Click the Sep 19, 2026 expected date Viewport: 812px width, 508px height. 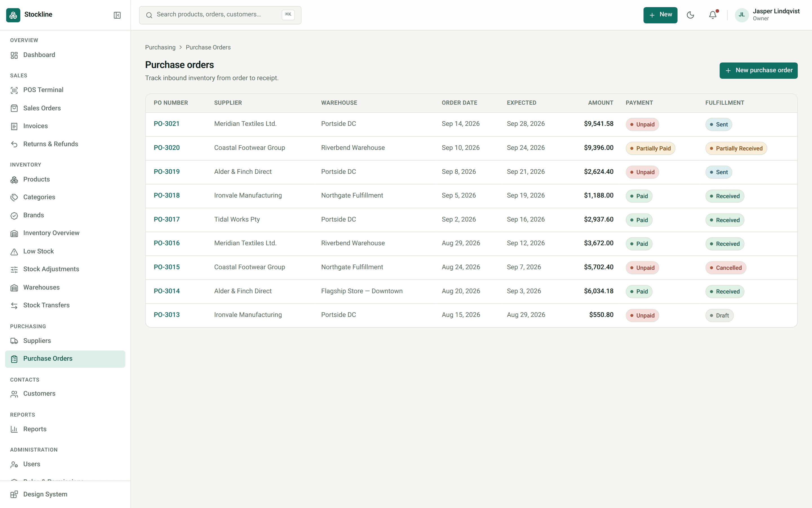[x=526, y=196]
